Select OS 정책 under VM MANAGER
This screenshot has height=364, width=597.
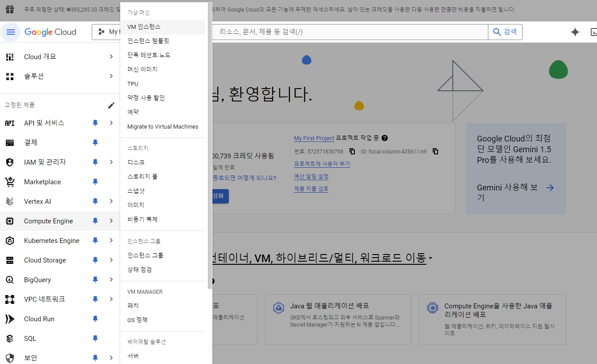tap(163, 320)
